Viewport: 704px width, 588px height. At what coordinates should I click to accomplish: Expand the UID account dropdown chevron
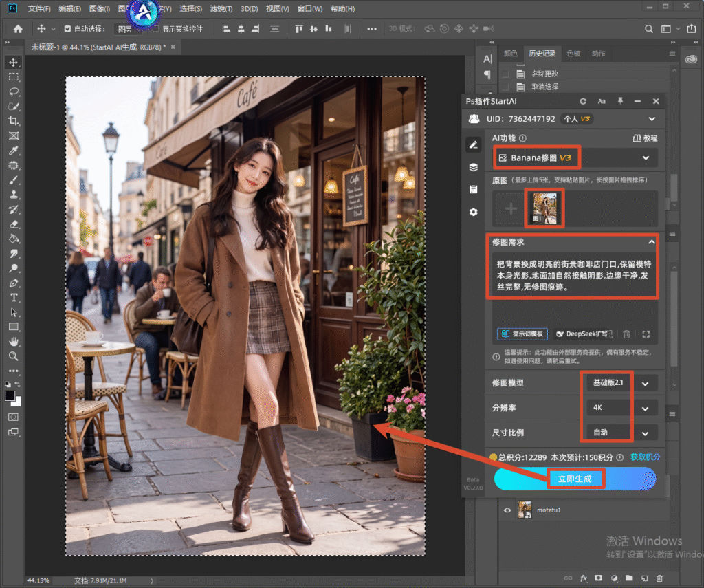pyautogui.click(x=652, y=119)
